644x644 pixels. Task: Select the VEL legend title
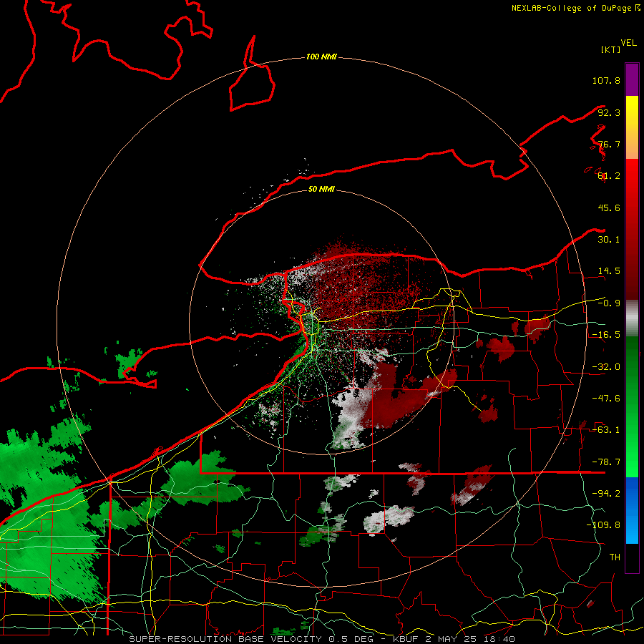(628, 42)
